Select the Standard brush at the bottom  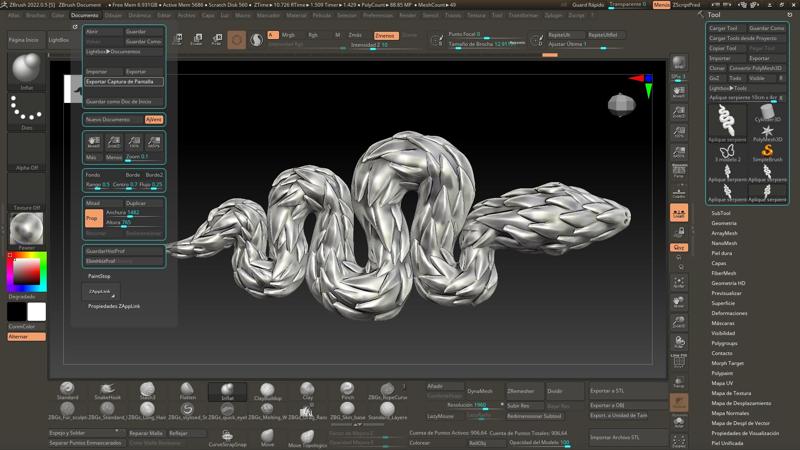tap(67, 391)
